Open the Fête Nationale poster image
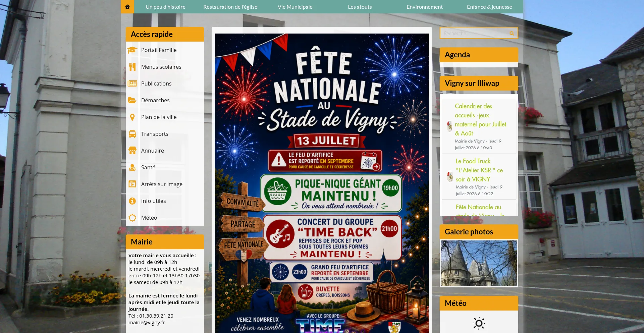 (322, 183)
